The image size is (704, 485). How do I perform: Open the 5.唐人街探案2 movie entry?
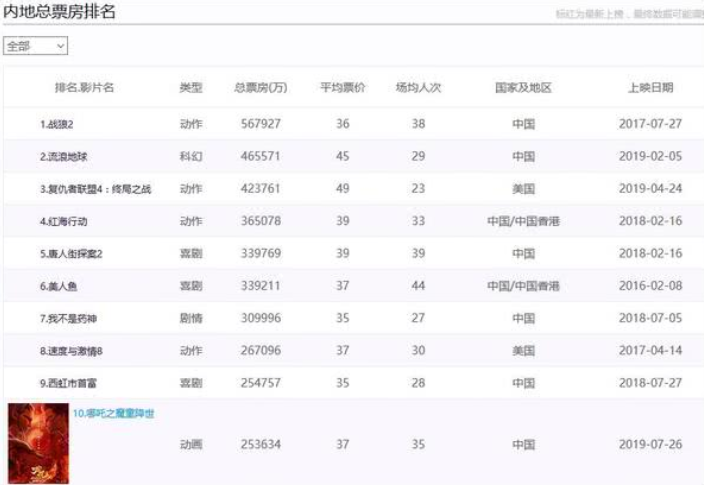point(71,254)
